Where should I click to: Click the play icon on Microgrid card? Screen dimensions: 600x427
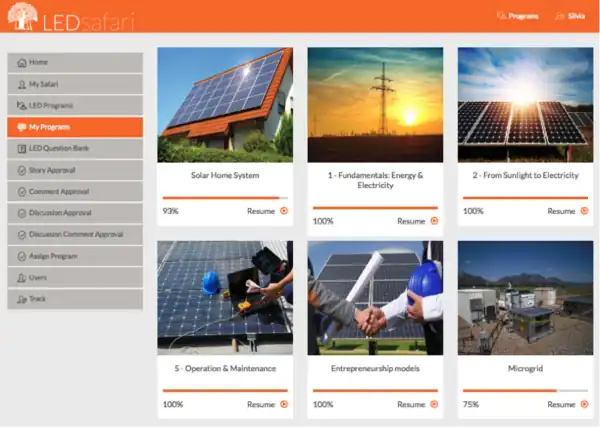[584, 404]
